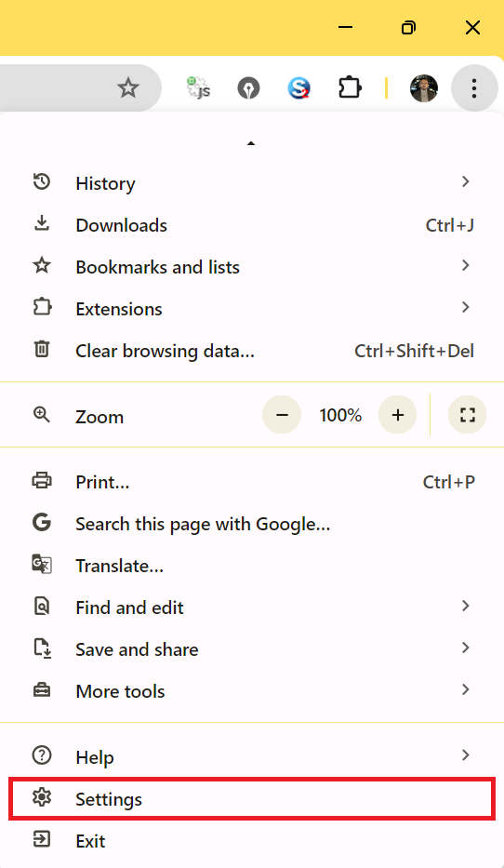Click the magnifier Zoom icon

42,415
